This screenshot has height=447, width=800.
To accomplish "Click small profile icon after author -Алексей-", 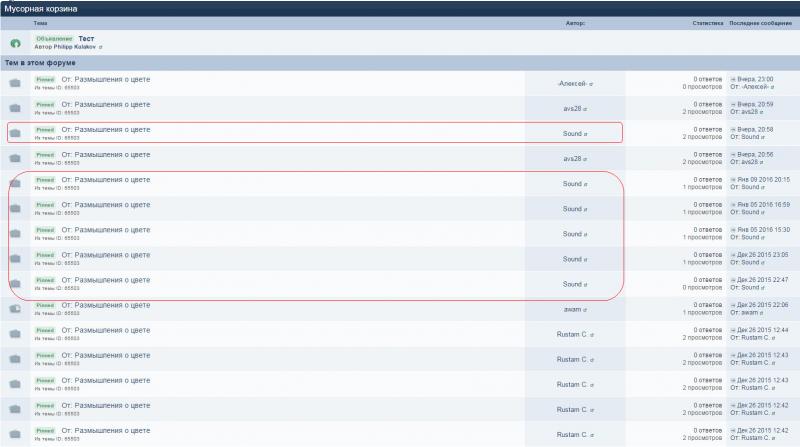I will coord(591,84).
